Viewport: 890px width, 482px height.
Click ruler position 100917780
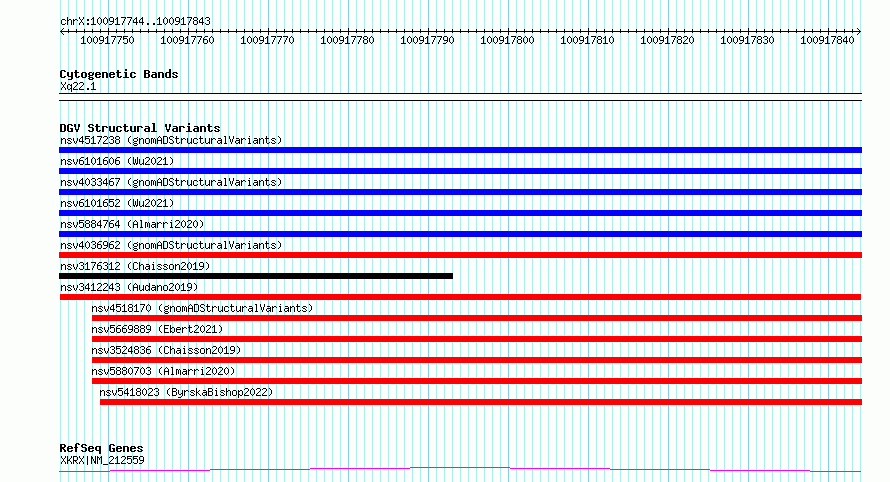347,40
